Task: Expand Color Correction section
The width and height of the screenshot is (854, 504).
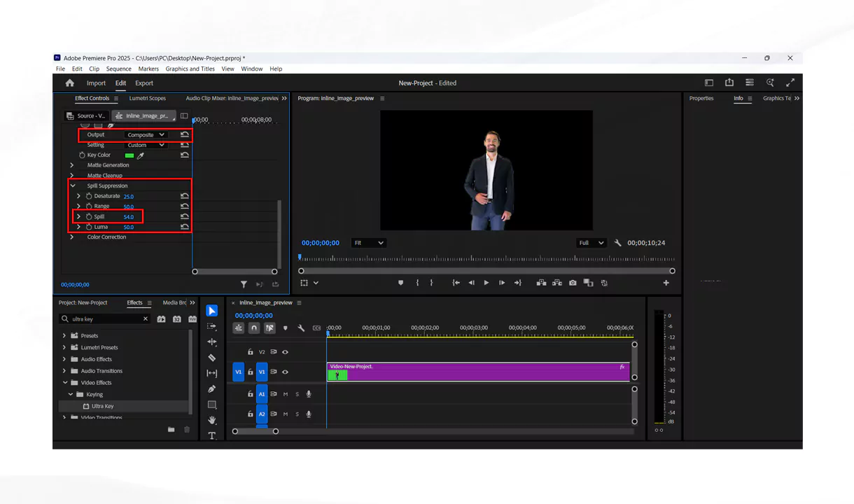Action: (x=71, y=237)
